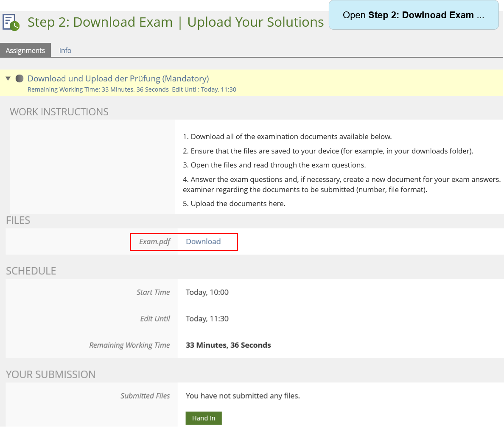Collapse the Download und Upload der Prüfung section
The height and width of the screenshot is (427, 504).
pos(8,78)
